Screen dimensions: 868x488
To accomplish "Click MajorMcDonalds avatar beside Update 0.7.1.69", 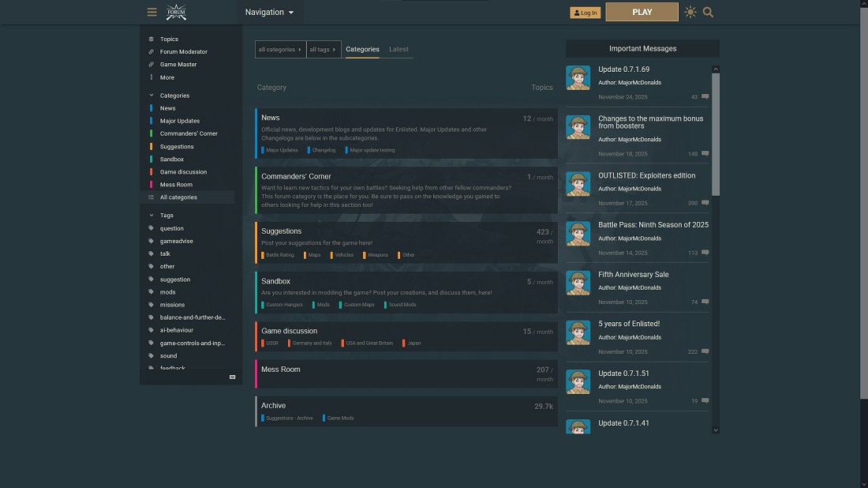I will [578, 77].
